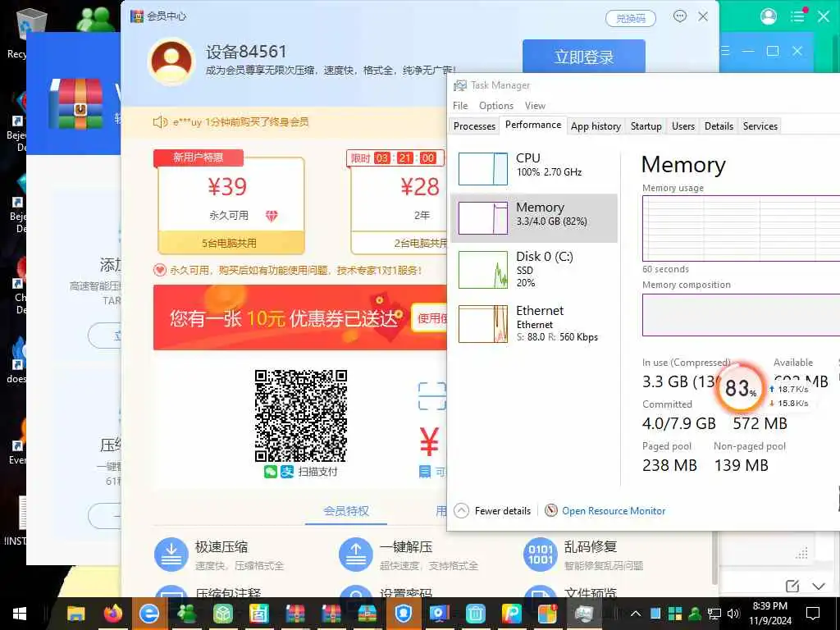Screen dimensions: 840x630
Task: Click the 兑换码 redeem code button
Action: [x=631, y=19]
